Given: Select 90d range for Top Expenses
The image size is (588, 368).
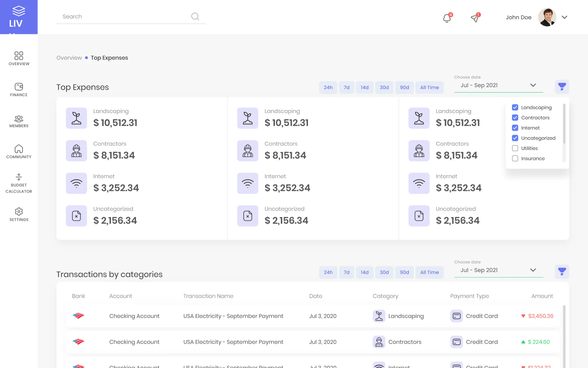Looking at the screenshot, I should click(404, 87).
